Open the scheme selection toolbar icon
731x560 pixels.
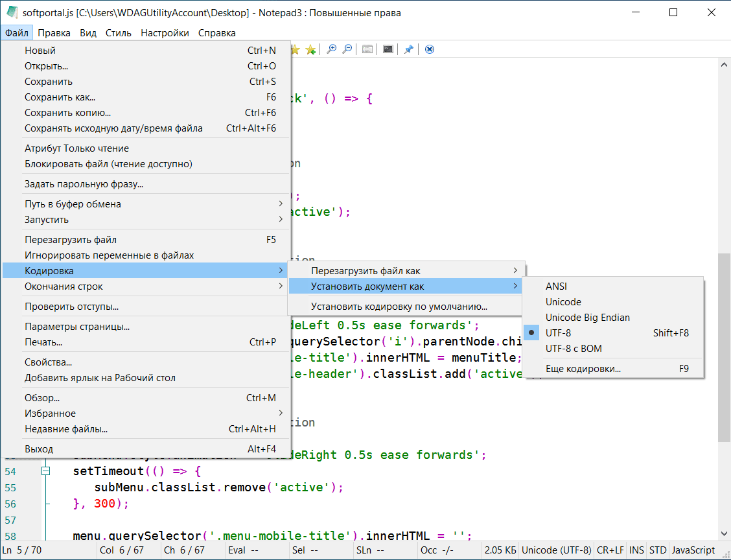pyautogui.click(x=367, y=49)
